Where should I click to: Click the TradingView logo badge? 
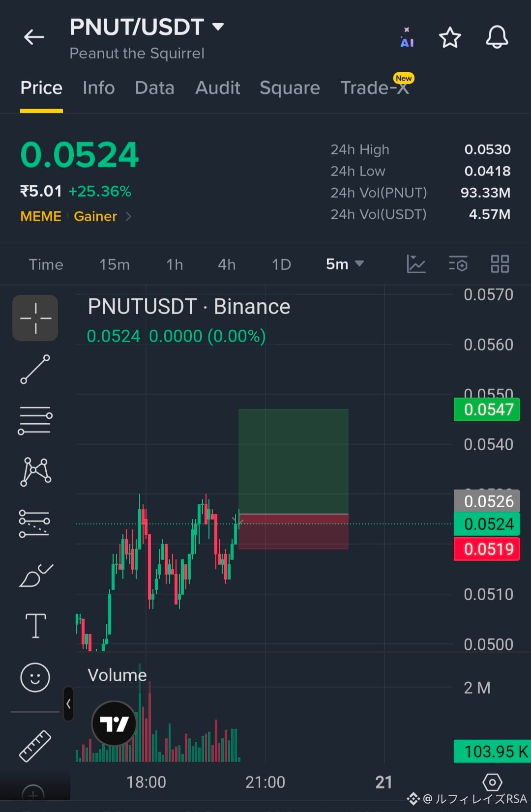(114, 724)
